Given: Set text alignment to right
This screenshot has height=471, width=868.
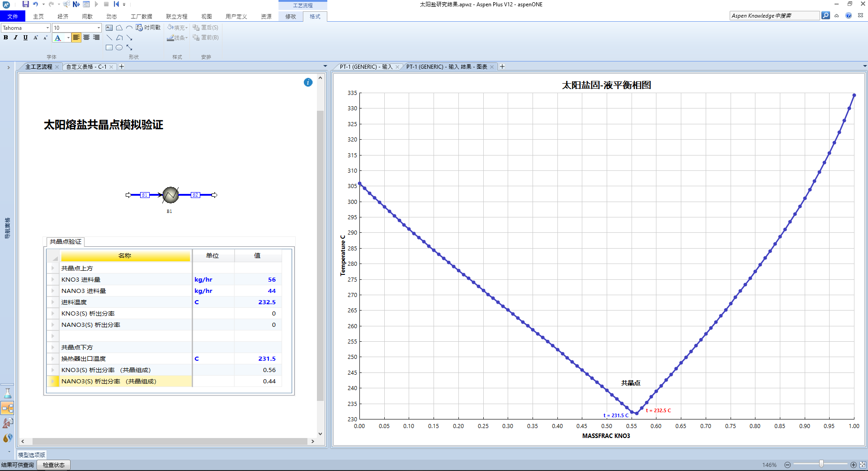Looking at the screenshot, I should pos(96,38).
